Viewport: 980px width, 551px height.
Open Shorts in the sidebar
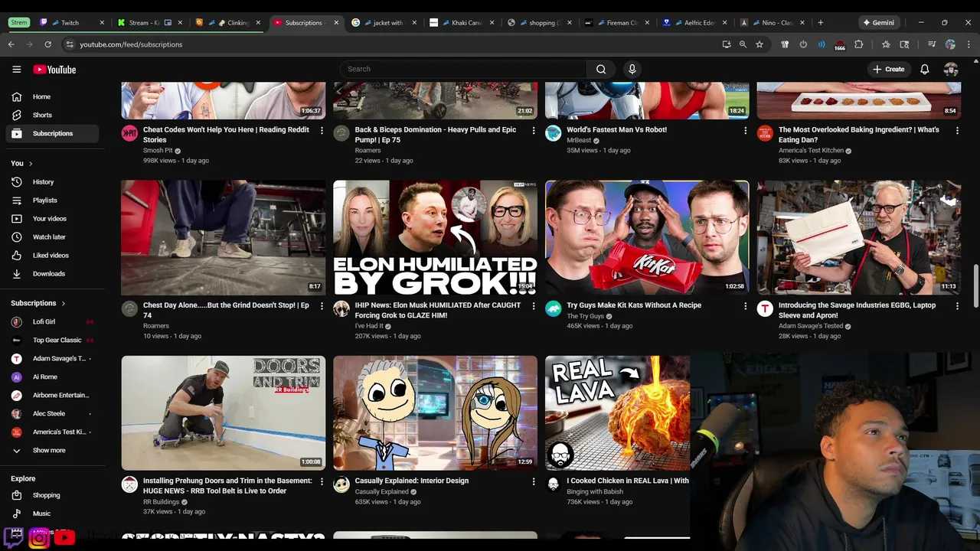[x=52, y=115]
